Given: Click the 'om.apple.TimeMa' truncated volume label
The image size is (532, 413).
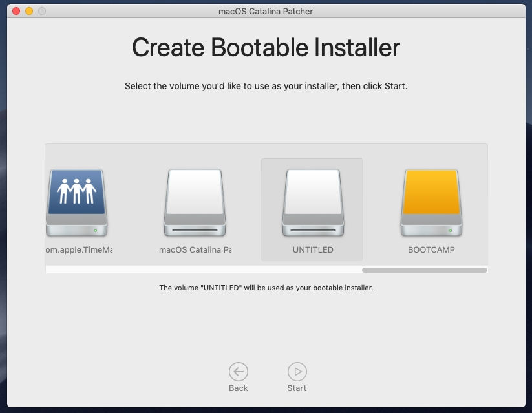Looking at the screenshot, I should click(79, 249).
